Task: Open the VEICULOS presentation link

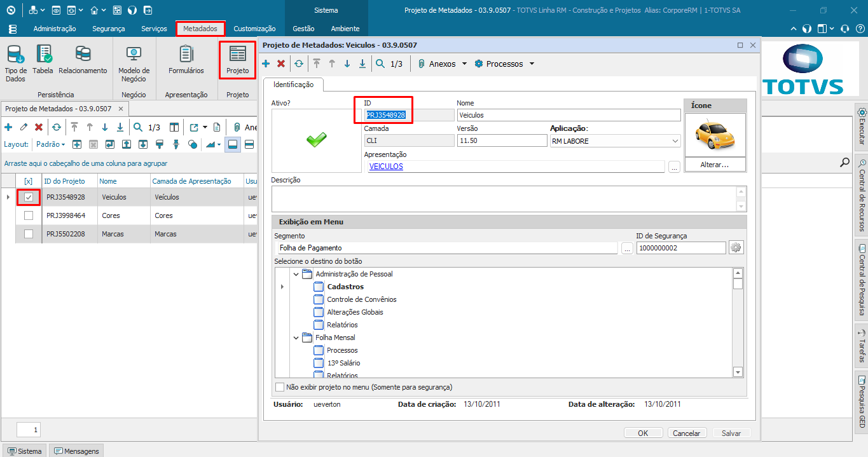Action: (386, 167)
